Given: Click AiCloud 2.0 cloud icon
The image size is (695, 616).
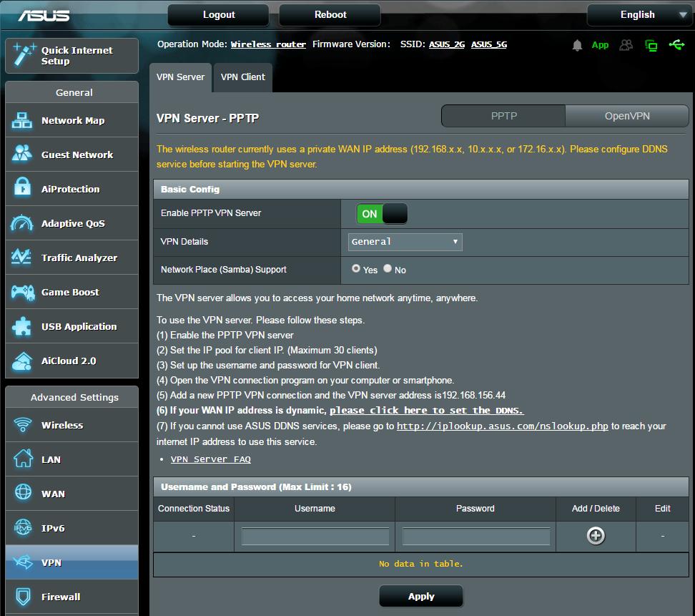Looking at the screenshot, I should click(21, 361).
